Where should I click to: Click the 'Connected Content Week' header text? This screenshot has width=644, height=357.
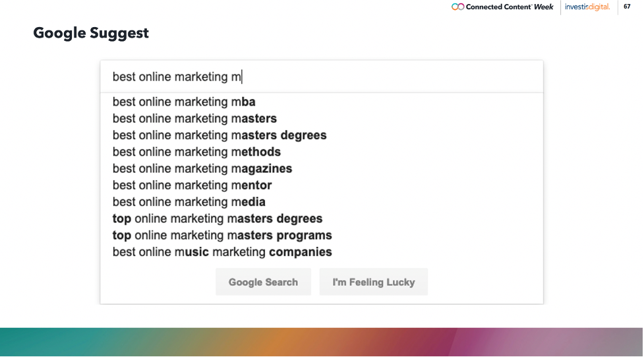coord(510,7)
